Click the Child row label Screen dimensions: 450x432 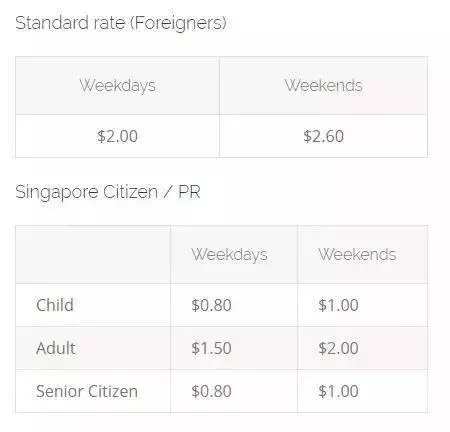coord(55,305)
